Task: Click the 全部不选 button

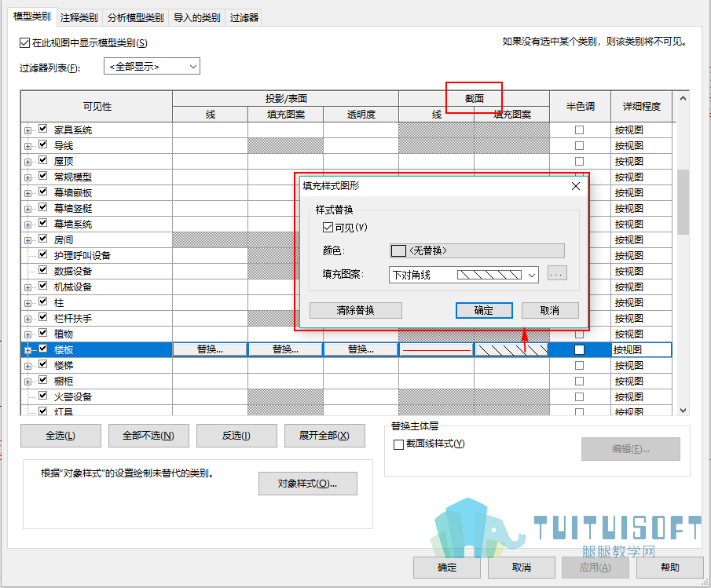Action: [148, 436]
